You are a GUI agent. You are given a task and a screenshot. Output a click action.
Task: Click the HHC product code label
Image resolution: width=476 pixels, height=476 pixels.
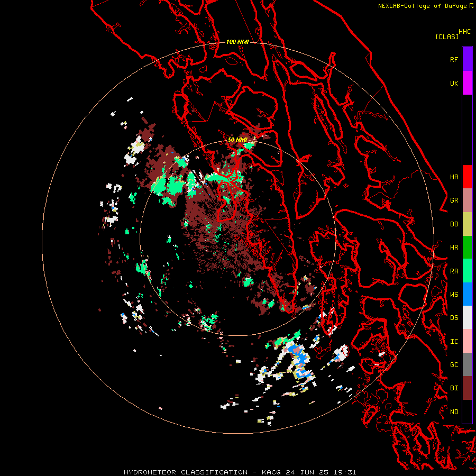coord(464,32)
